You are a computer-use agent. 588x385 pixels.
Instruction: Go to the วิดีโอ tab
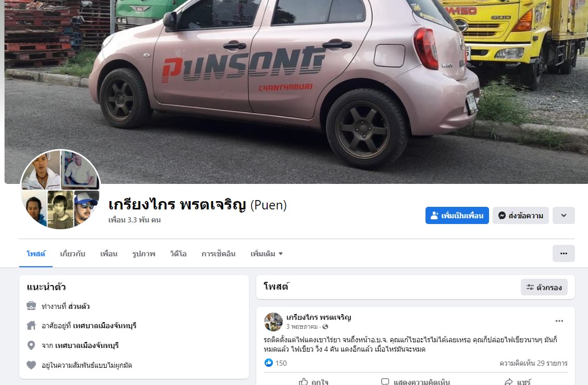[x=178, y=254]
